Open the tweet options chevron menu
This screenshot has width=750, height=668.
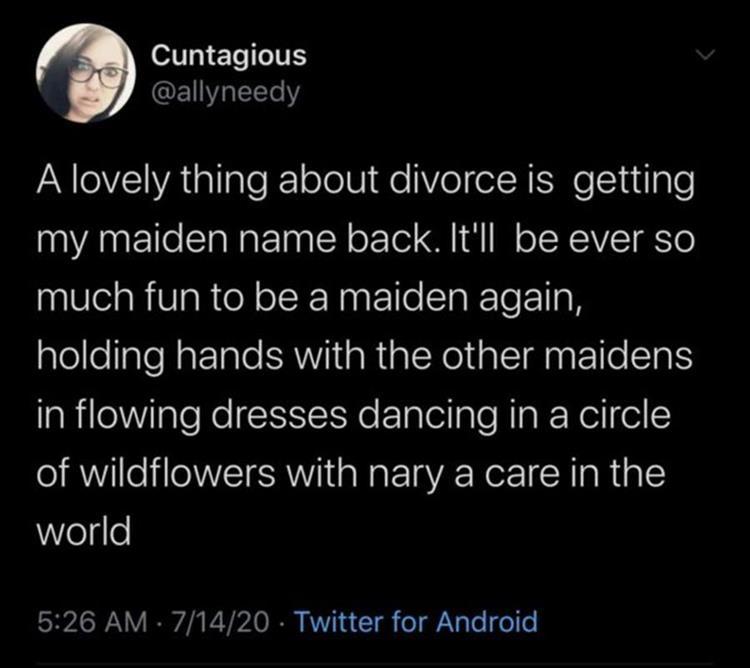tap(706, 55)
